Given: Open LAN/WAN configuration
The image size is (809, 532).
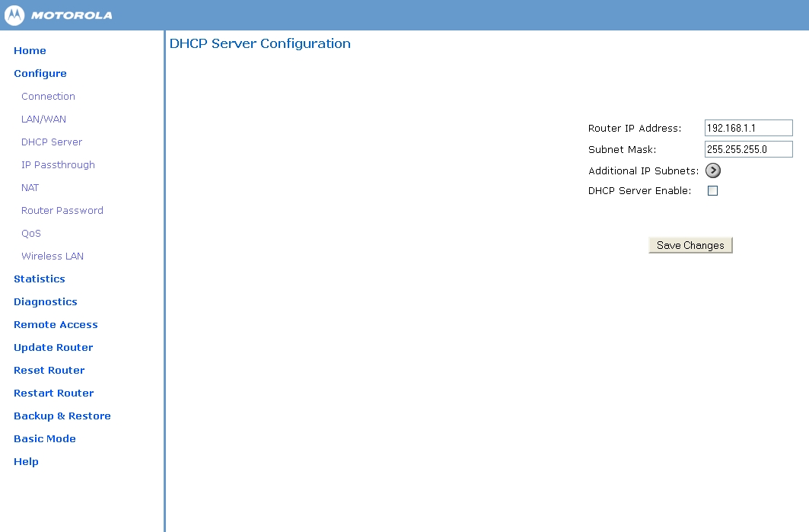Looking at the screenshot, I should (x=43, y=119).
